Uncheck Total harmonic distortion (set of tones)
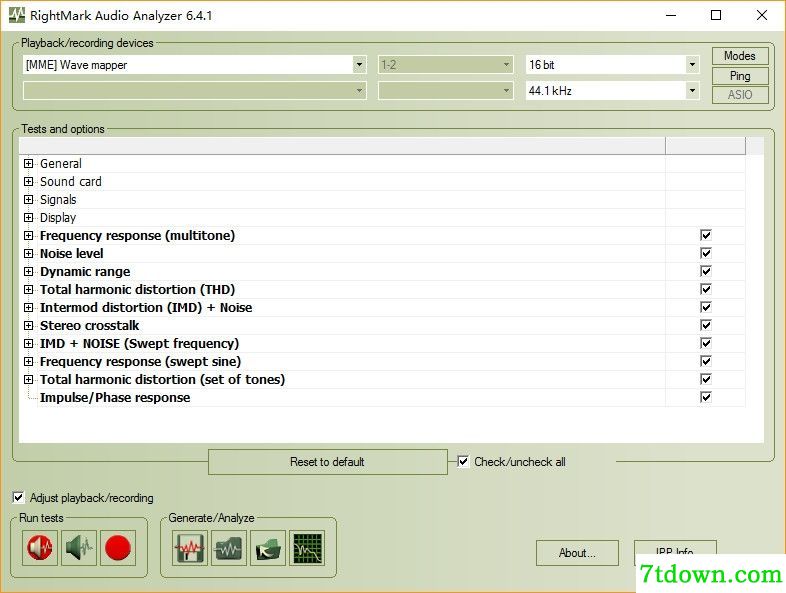Viewport: 786px width, 593px height. (x=706, y=379)
